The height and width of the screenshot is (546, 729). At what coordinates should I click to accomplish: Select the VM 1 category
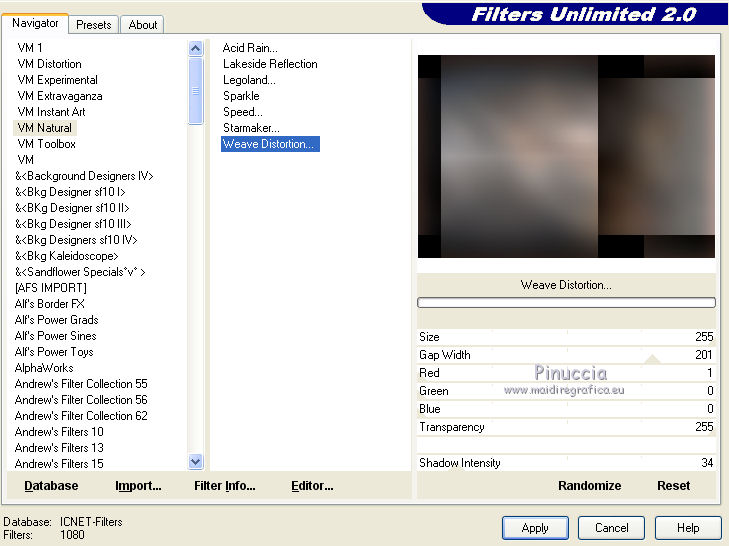tap(30, 48)
